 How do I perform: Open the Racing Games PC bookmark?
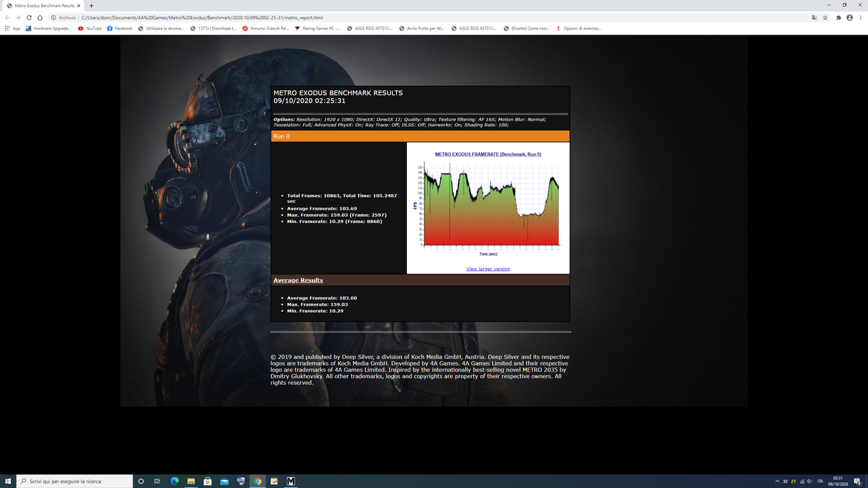click(x=317, y=28)
